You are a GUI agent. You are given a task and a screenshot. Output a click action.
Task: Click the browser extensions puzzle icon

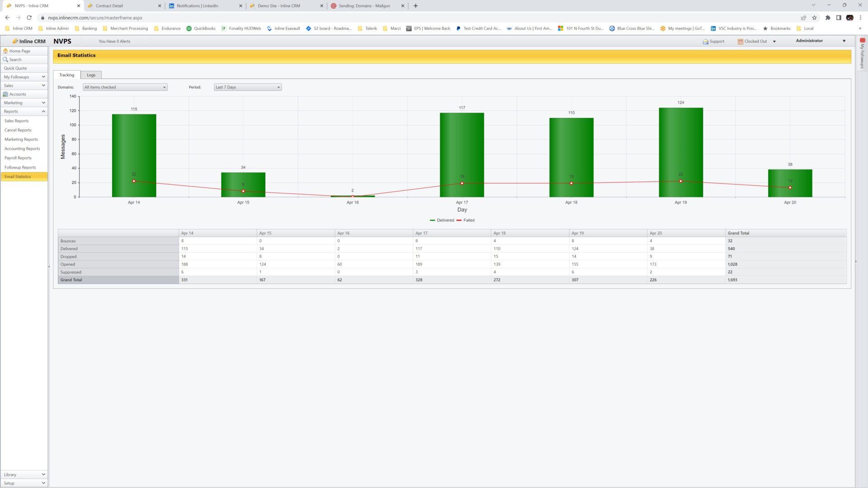pos(829,18)
